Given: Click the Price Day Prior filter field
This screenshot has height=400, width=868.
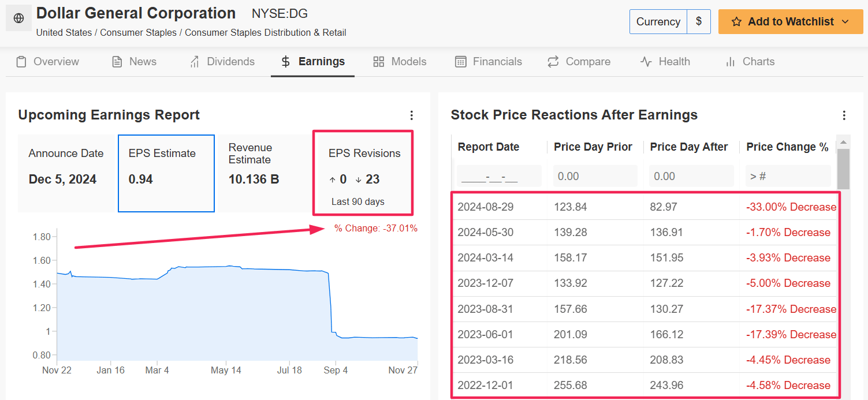Looking at the screenshot, I should (x=595, y=176).
